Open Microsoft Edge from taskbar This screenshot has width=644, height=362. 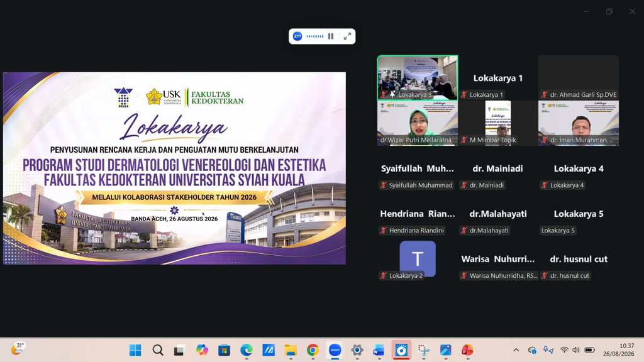tap(247, 350)
